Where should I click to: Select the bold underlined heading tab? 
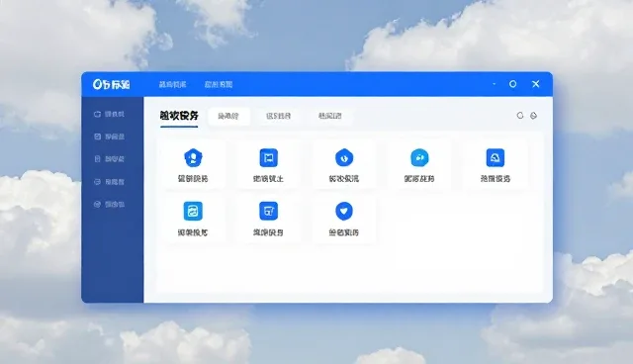click(x=179, y=116)
